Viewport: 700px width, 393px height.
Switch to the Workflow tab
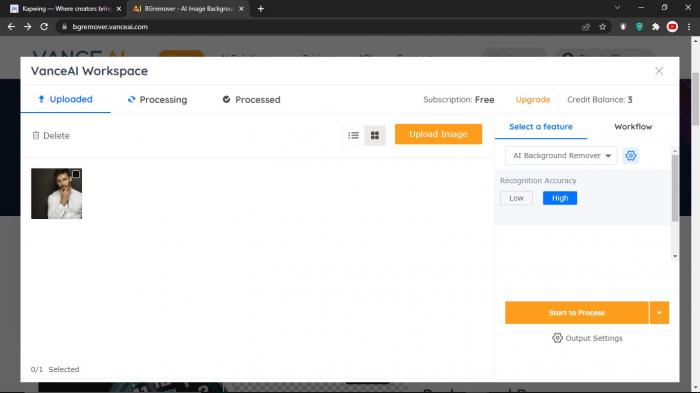click(x=633, y=127)
